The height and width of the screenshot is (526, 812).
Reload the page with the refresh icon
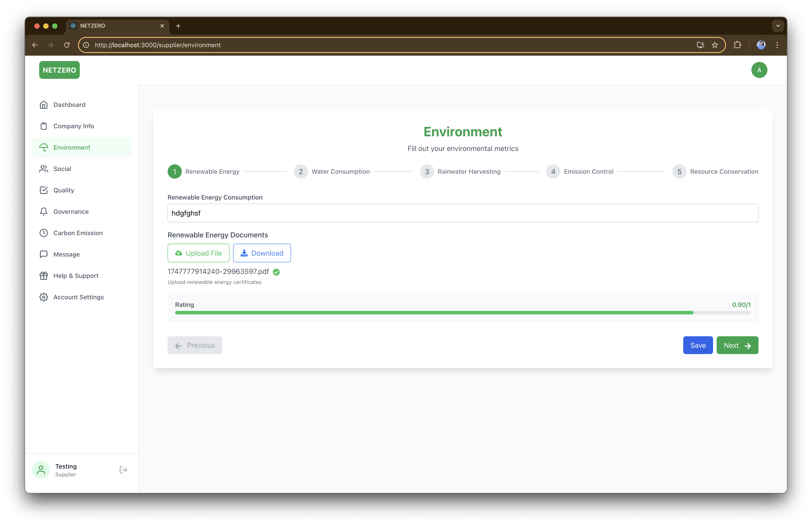coord(67,45)
